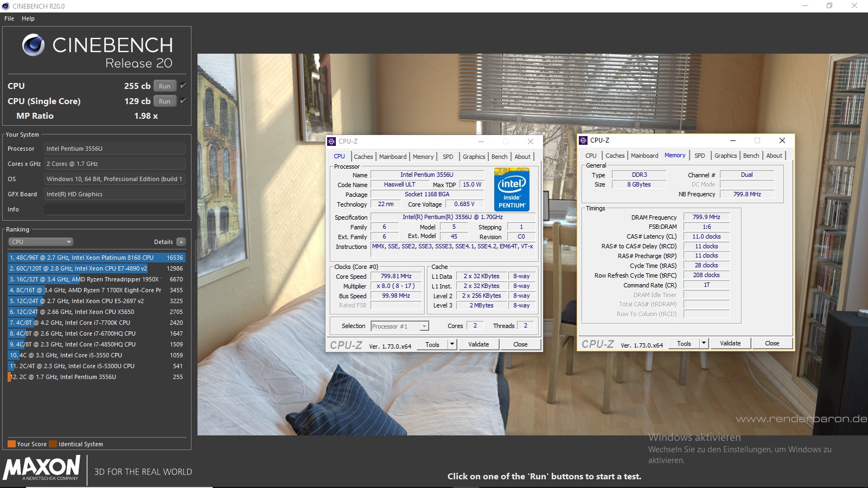Switch to About tab in left CPU-Z
The image size is (868, 488).
523,157
